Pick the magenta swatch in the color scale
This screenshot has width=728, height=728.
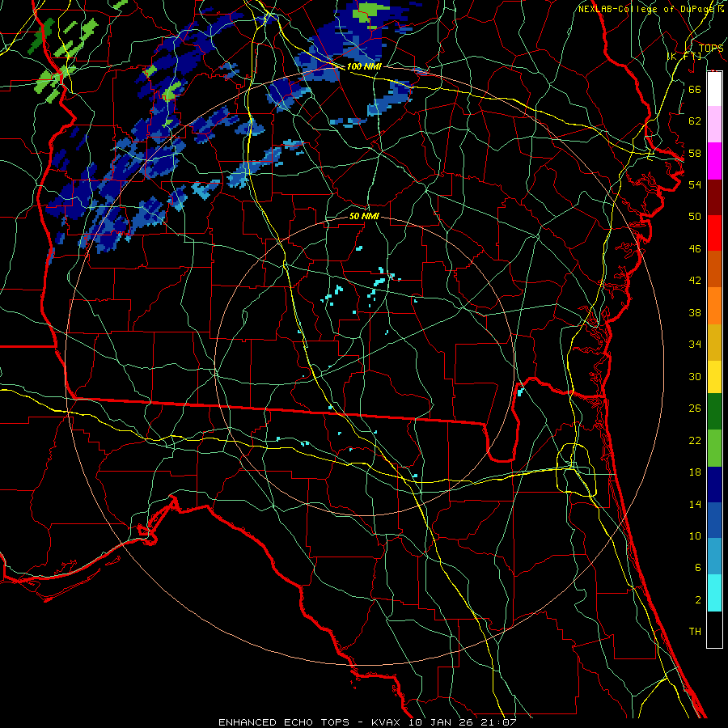pos(714,161)
